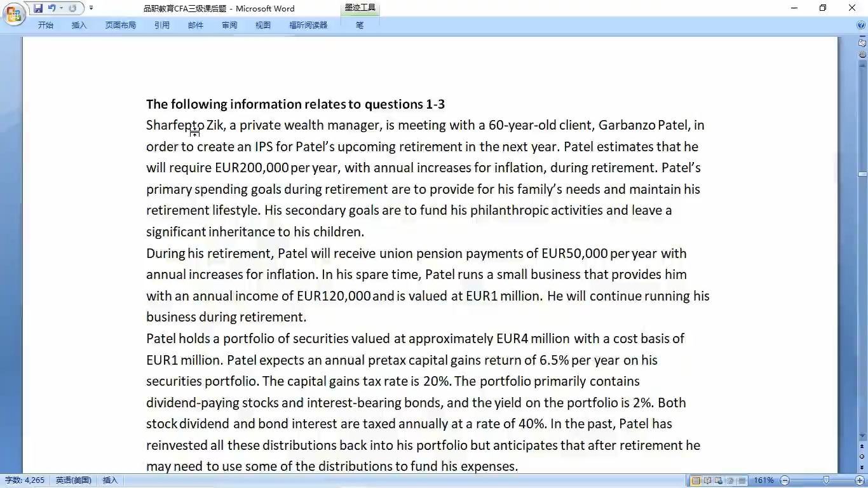The width and height of the screenshot is (868, 488).
Task: Go to previous page button
Action: point(862,447)
